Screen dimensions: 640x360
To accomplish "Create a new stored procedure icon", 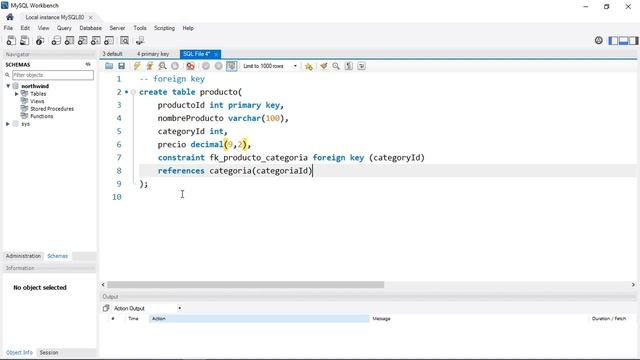I will pos(96,40).
